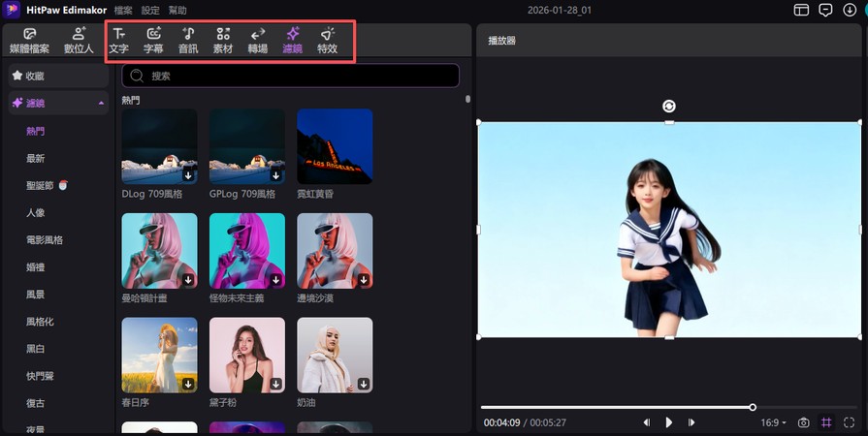Download the 奶油 filter
This screenshot has height=436, width=868.
coord(364,384)
